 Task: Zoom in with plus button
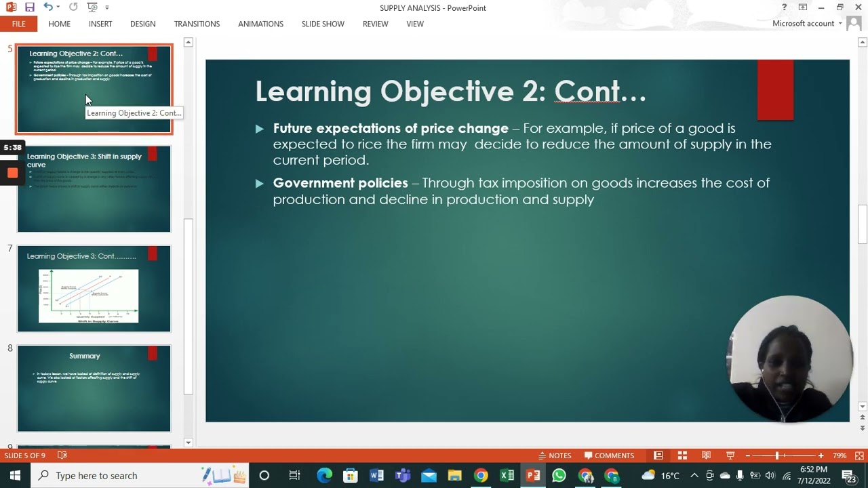tap(821, 455)
